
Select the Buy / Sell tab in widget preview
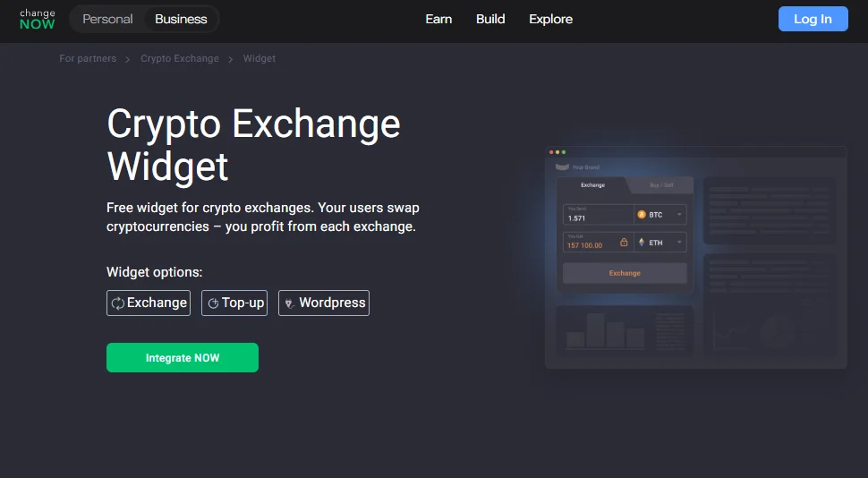(661, 185)
